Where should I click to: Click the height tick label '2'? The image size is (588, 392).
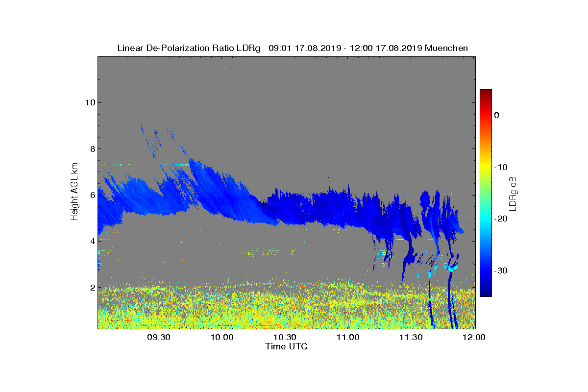pos(92,287)
